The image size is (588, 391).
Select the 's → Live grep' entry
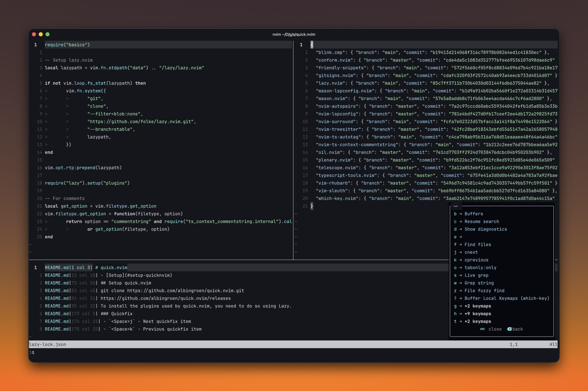tap(471, 275)
